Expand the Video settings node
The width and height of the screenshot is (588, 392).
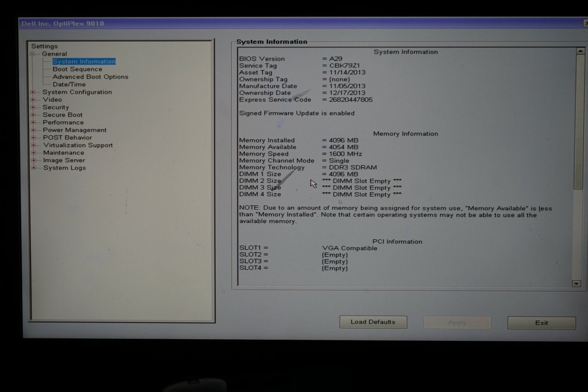pyautogui.click(x=33, y=100)
